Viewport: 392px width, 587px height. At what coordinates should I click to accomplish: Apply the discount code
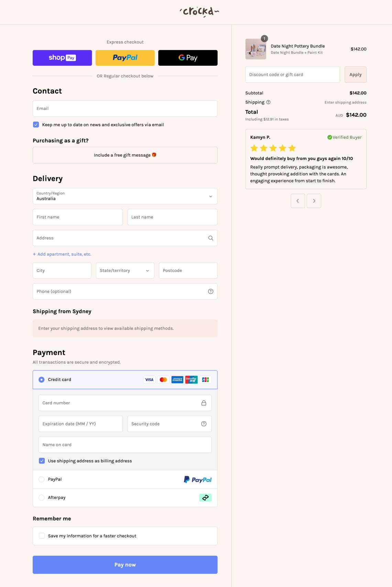[355, 74]
